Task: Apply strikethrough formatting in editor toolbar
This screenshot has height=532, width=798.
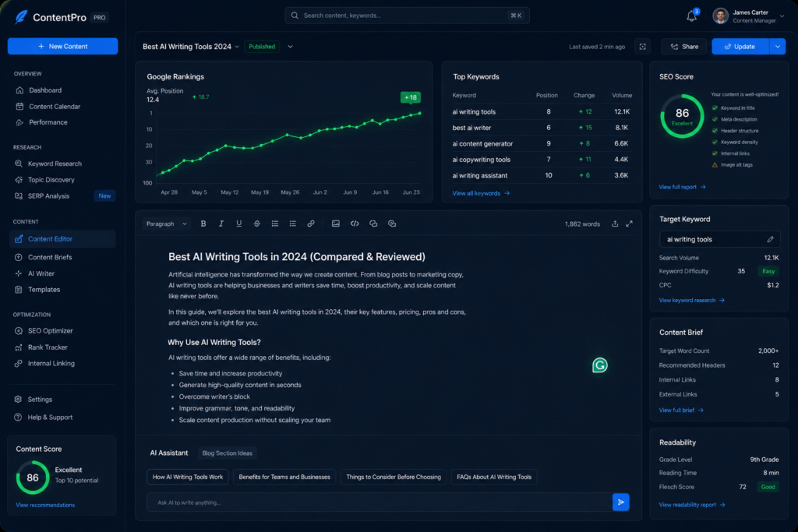Action: click(256, 224)
